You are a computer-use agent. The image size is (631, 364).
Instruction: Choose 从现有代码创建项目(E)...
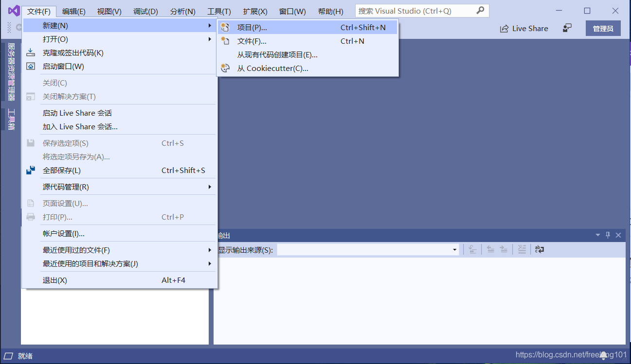(307, 55)
